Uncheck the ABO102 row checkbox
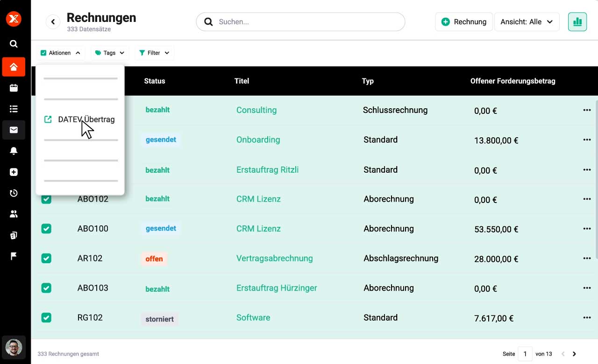Viewport: 598px width, 364px height. (46, 199)
